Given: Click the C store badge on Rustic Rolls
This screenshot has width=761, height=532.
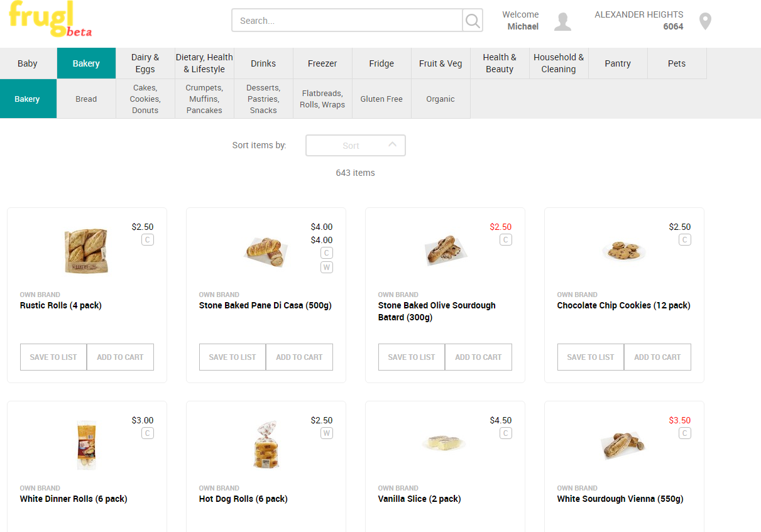Looking at the screenshot, I should [x=148, y=240].
